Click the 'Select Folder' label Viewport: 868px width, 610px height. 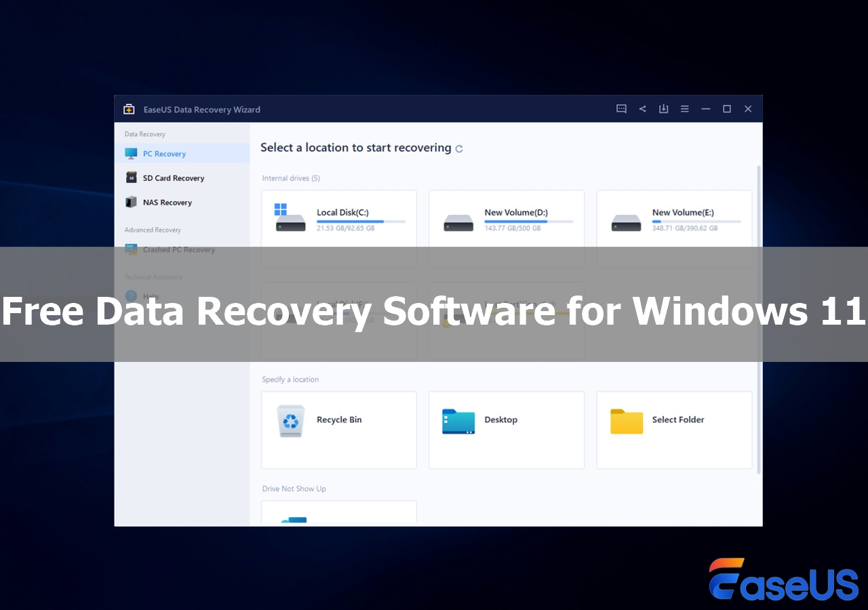point(678,420)
